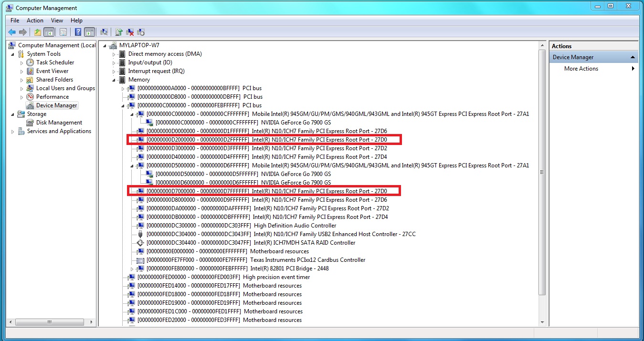Viewport: 644px width, 341px height.
Task: Select High precision event timer row
Action: click(x=223, y=277)
